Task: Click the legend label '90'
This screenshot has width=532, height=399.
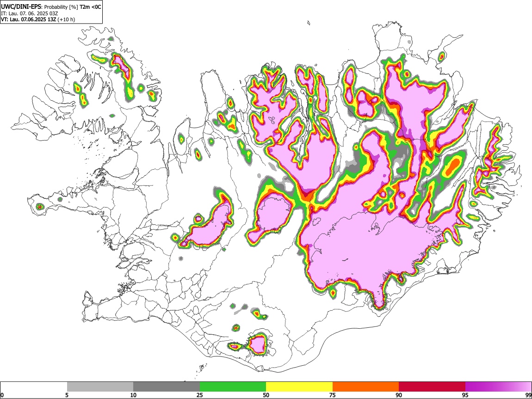Action: pos(399,395)
